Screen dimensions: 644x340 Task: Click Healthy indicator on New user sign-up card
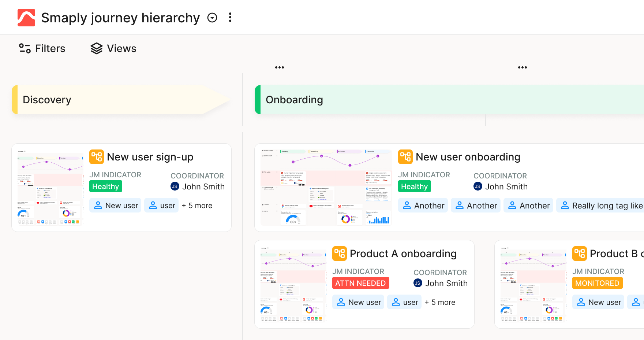(x=106, y=186)
